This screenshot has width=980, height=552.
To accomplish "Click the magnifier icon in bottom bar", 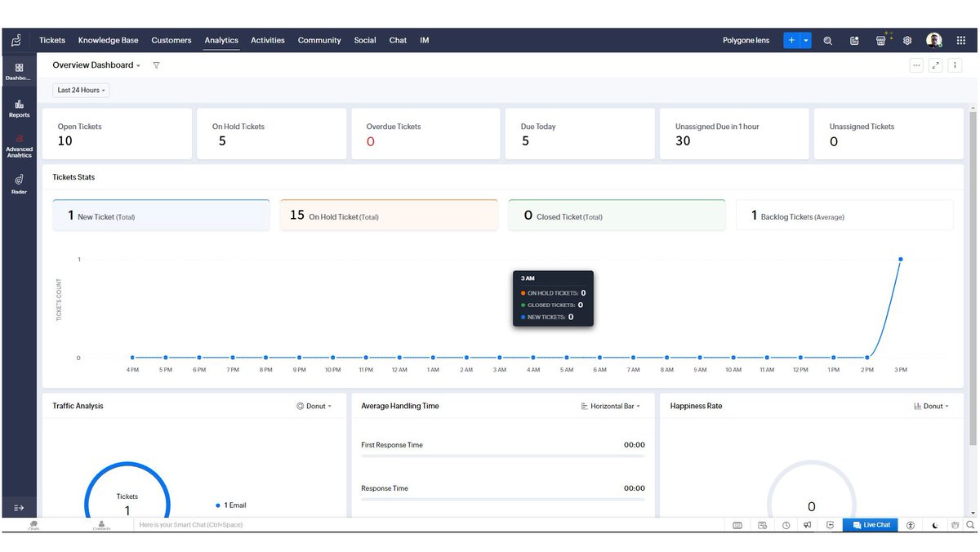I will pyautogui.click(x=970, y=525).
